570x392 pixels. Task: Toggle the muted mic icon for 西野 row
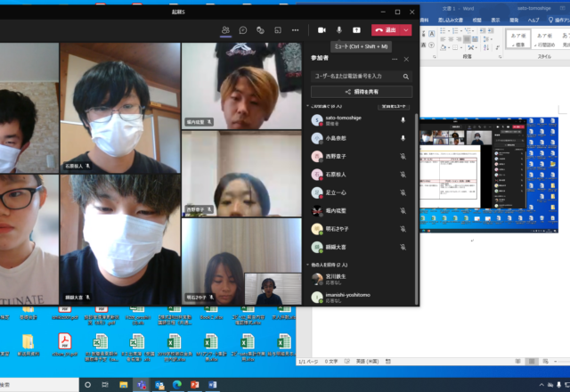[x=403, y=157]
